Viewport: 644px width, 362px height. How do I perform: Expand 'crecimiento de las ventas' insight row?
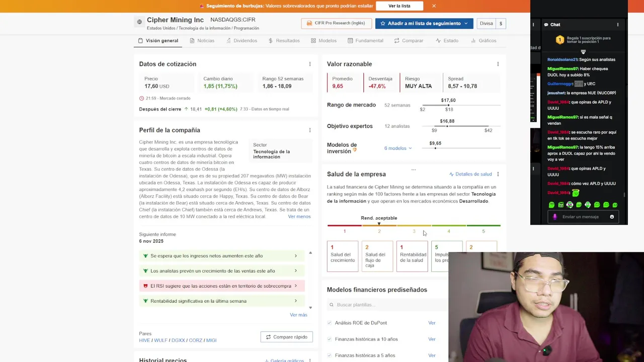click(x=221, y=271)
